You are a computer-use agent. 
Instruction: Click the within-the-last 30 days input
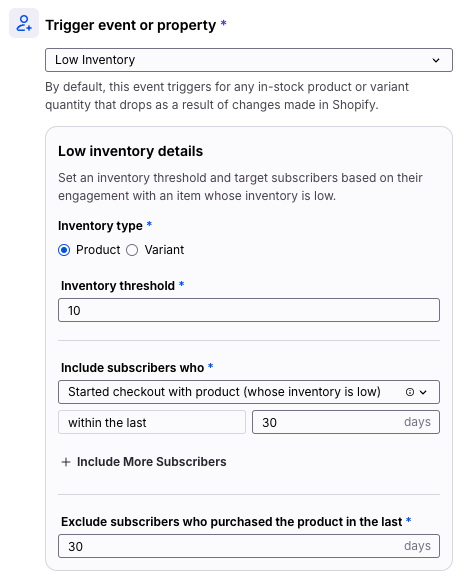[x=346, y=422]
